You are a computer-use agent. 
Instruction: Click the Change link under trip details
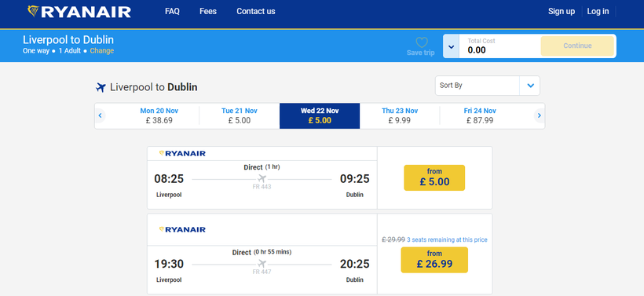pyautogui.click(x=102, y=51)
